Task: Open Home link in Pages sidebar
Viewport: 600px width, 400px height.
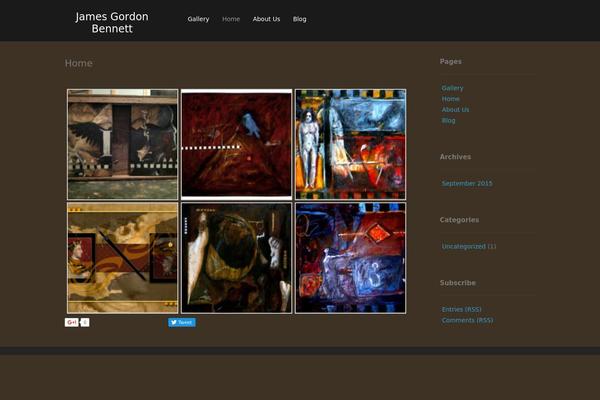Action: pyautogui.click(x=450, y=99)
